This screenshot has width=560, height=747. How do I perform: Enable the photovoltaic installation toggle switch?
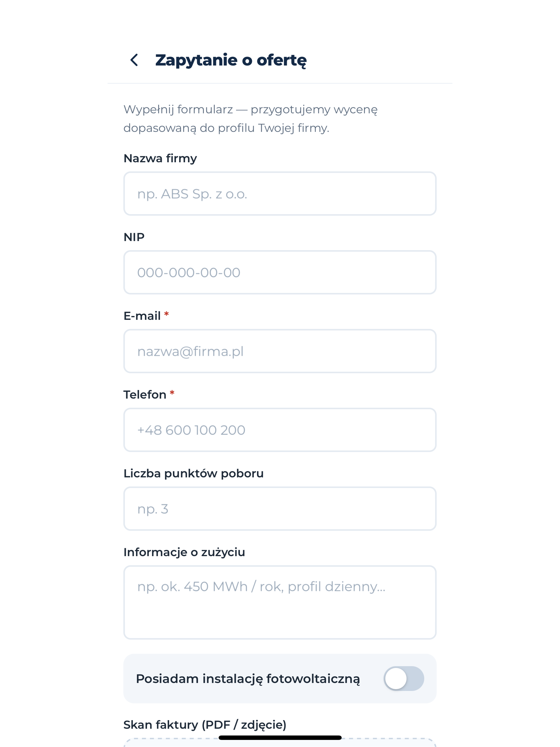point(404,678)
